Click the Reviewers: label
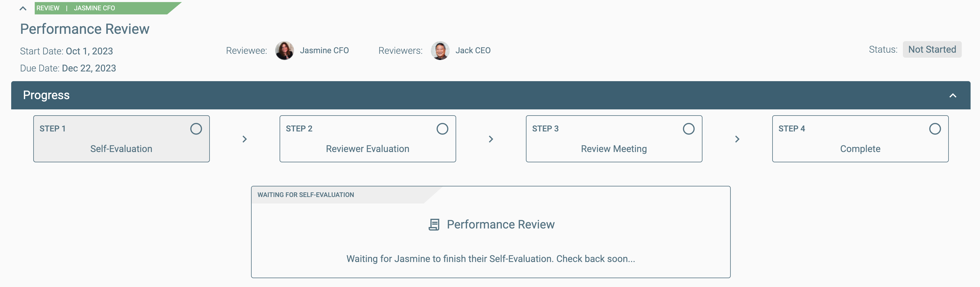Image resolution: width=980 pixels, height=287 pixels. pos(400,51)
